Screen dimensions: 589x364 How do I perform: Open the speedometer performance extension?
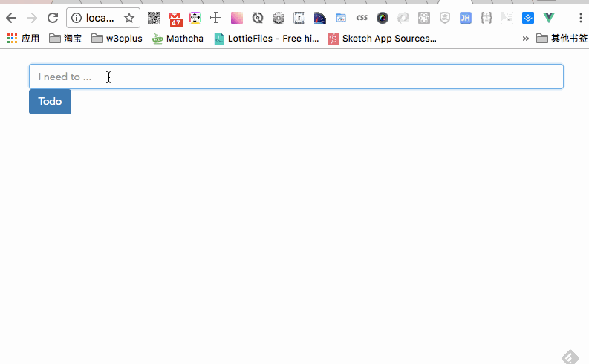[x=320, y=18]
